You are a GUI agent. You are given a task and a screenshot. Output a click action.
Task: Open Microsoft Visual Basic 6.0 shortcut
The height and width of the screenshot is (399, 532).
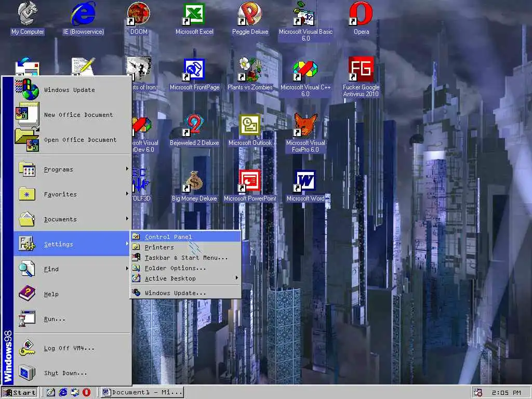tap(305, 21)
